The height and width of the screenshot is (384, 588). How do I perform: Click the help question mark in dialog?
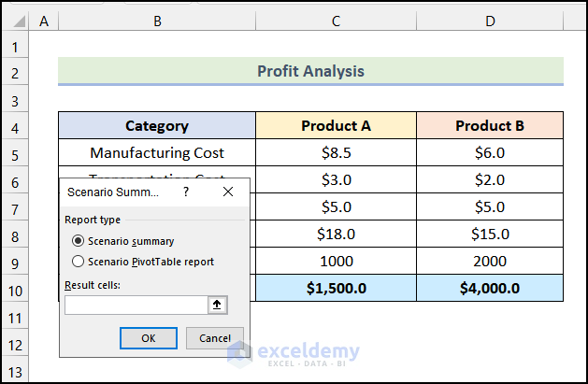tap(185, 192)
